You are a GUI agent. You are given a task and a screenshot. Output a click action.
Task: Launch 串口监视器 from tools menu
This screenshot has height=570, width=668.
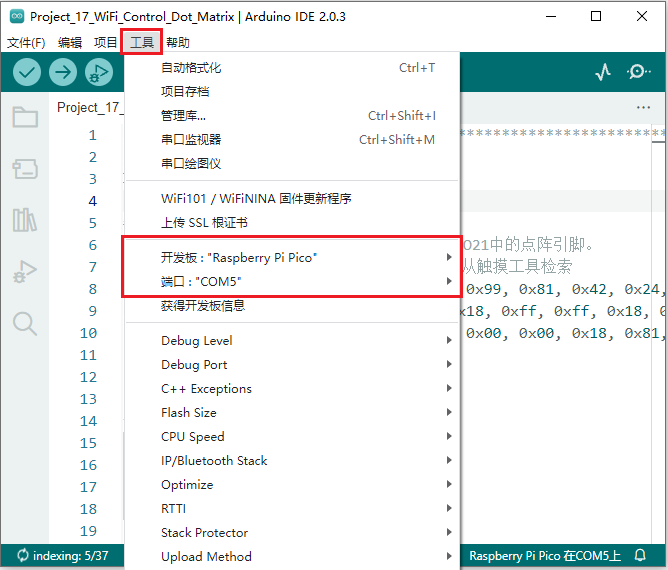[292, 139]
